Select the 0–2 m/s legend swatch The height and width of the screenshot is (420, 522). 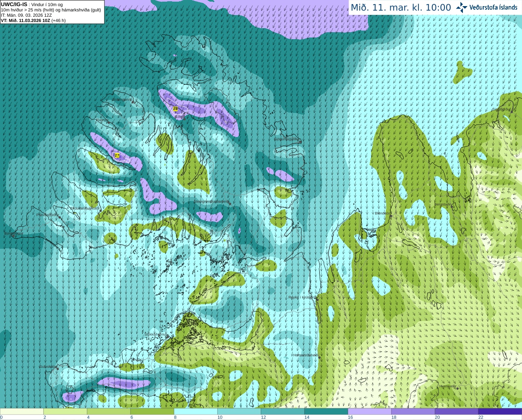pyautogui.click(x=22, y=411)
